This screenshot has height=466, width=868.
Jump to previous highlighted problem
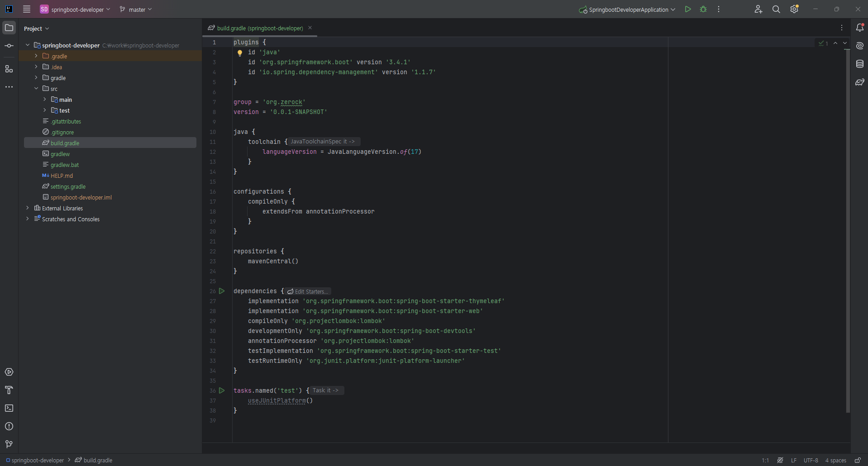835,43
